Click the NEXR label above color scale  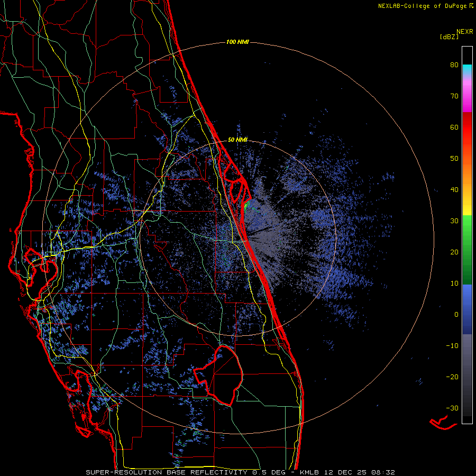coord(465,32)
